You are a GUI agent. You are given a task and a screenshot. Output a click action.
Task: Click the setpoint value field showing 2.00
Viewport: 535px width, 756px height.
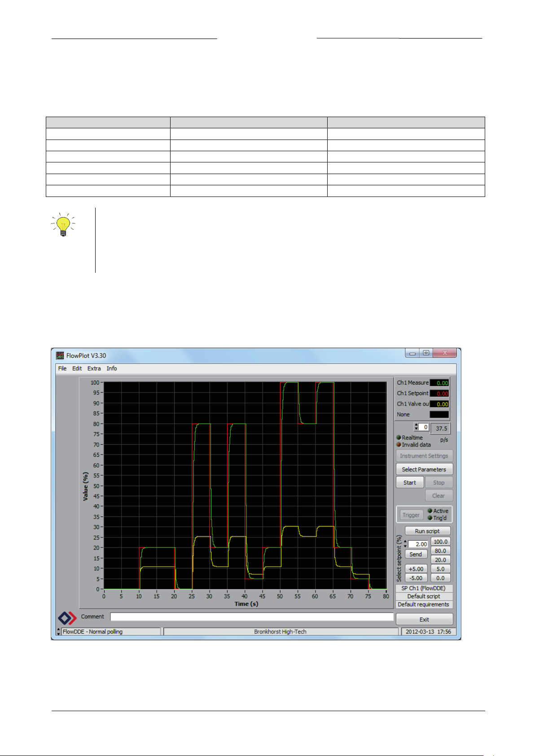pos(418,544)
